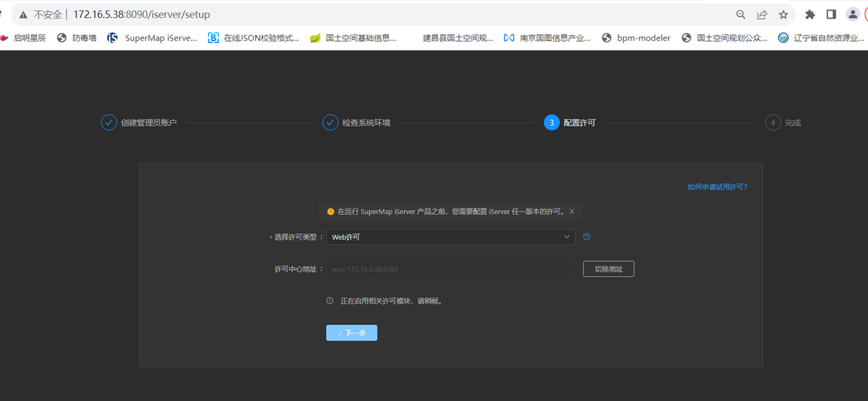Click the 检查系统环境 step label
This screenshot has width=868, height=401.
pyautogui.click(x=367, y=123)
